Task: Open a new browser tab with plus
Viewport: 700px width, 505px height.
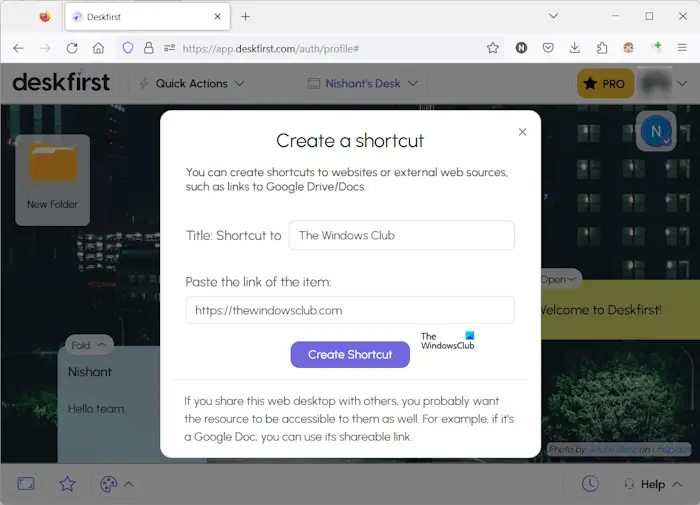Action: (246, 17)
